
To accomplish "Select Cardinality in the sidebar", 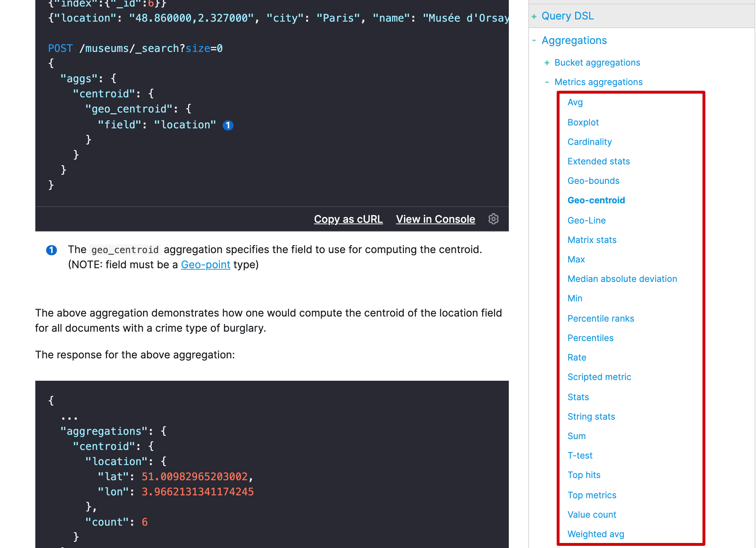I will pyautogui.click(x=590, y=142).
